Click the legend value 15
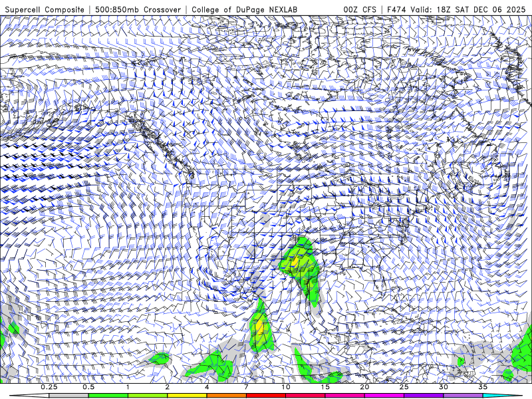The image size is (532, 399). pos(325,387)
